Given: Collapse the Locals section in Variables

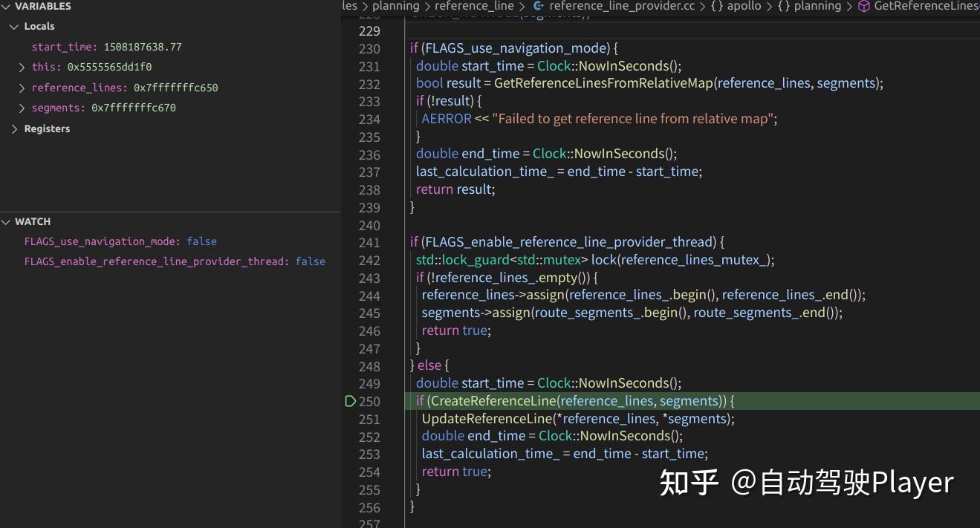Looking at the screenshot, I should point(14,26).
